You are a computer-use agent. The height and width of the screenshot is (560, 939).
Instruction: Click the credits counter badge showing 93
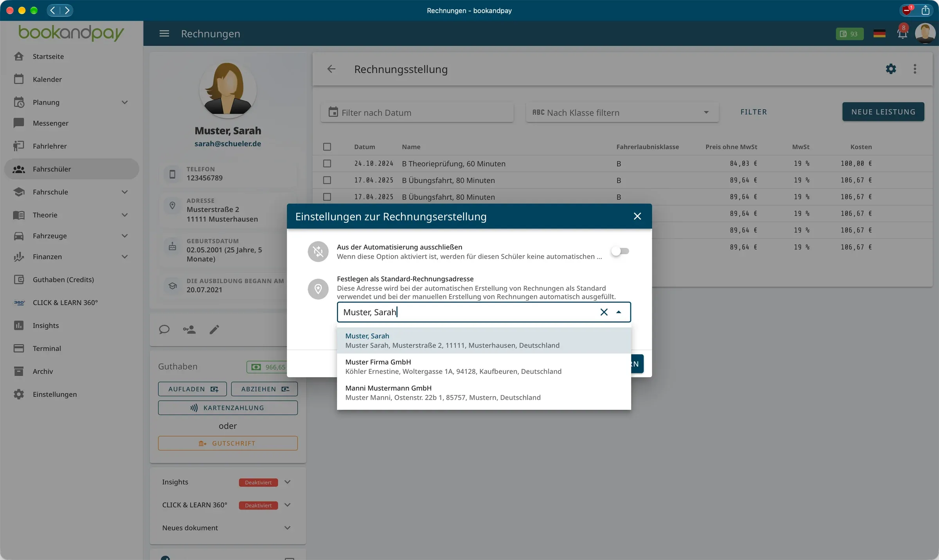[x=849, y=34]
